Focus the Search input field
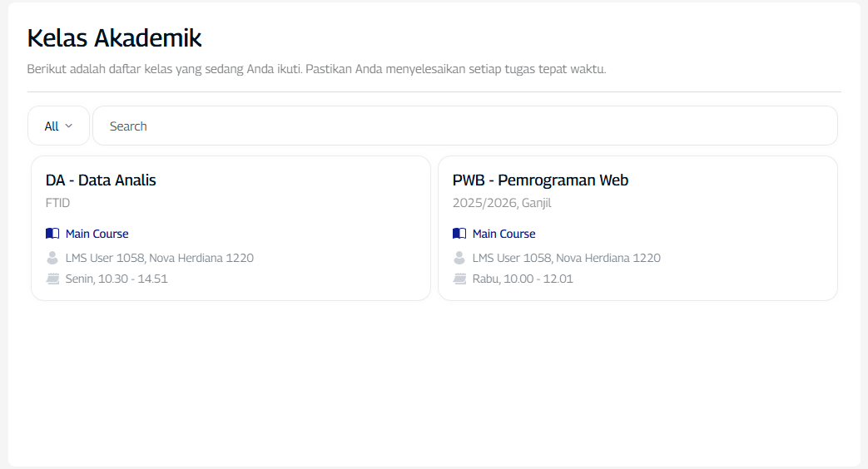Viewport: 868px width, 469px height. pyautogui.click(x=464, y=126)
